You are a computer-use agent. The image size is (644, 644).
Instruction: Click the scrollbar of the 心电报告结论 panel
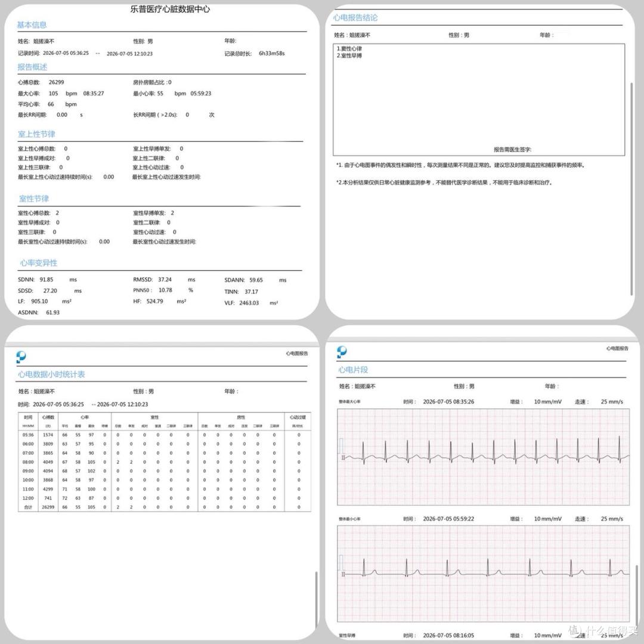pos(631,188)
